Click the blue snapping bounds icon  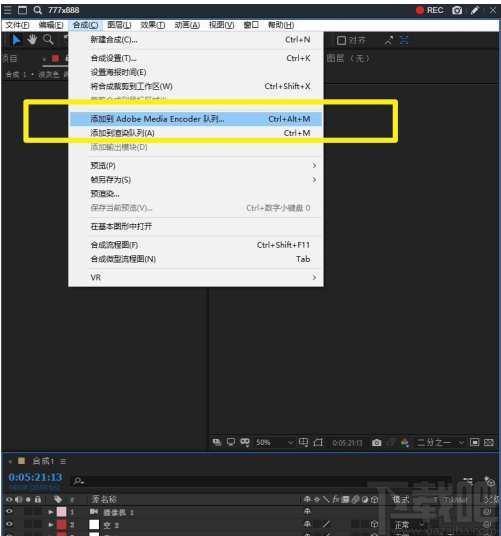pyautogui.click(x=404, y=40)
